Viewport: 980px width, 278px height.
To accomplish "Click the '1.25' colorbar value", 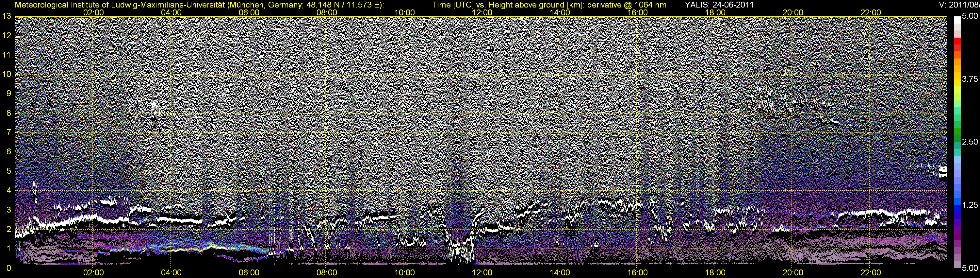I will tap(970, 205).
